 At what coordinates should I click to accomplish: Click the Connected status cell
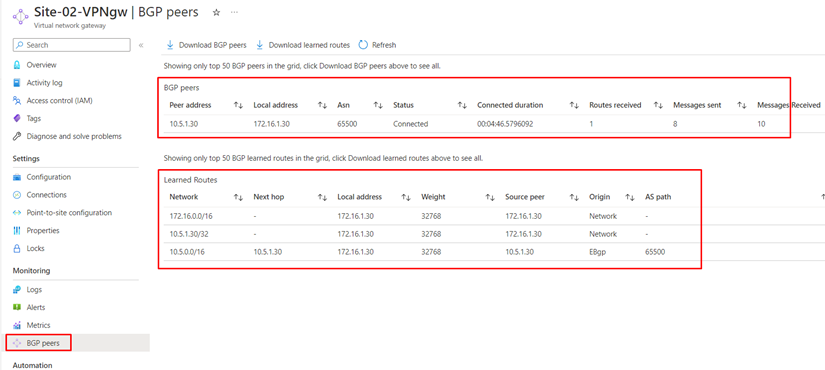click(410, 124)
